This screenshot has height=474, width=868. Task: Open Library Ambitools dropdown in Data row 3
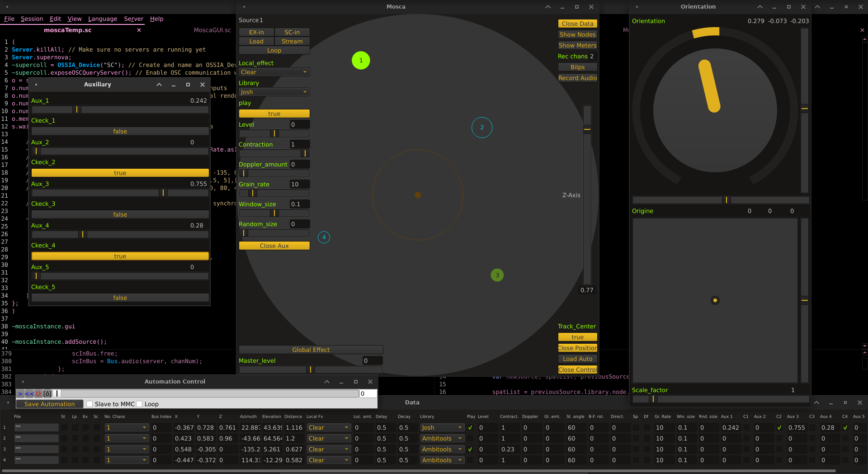[442, 449]
